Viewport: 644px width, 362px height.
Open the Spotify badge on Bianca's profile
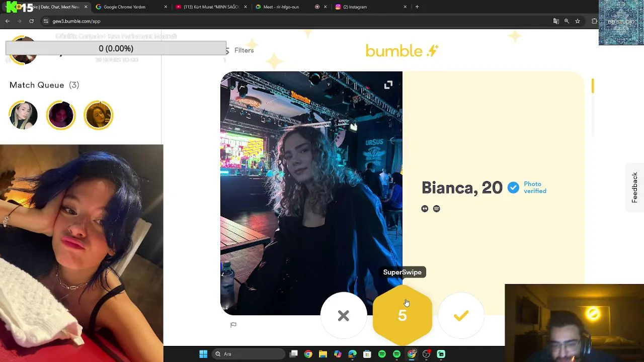tap(436, 209)
